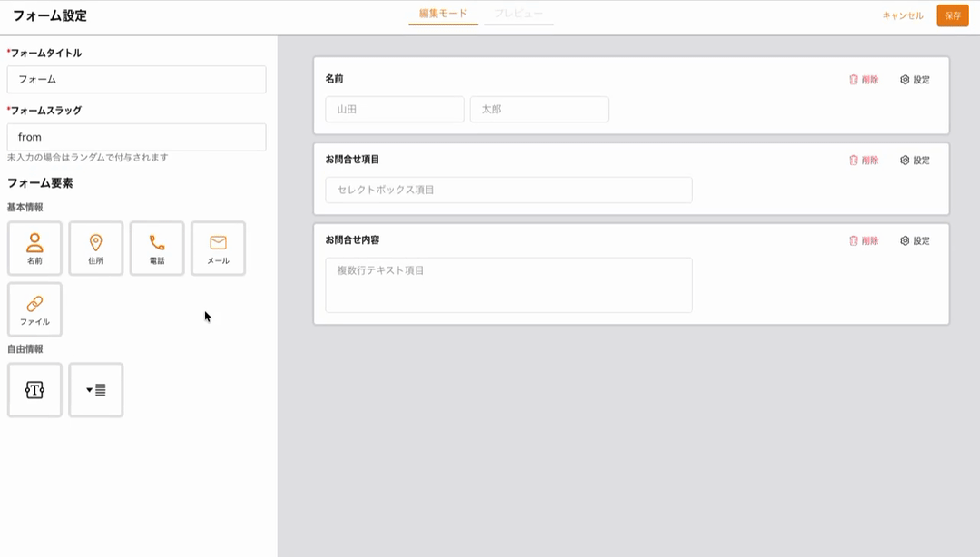Click the お問合せ内容 card label

352,240
